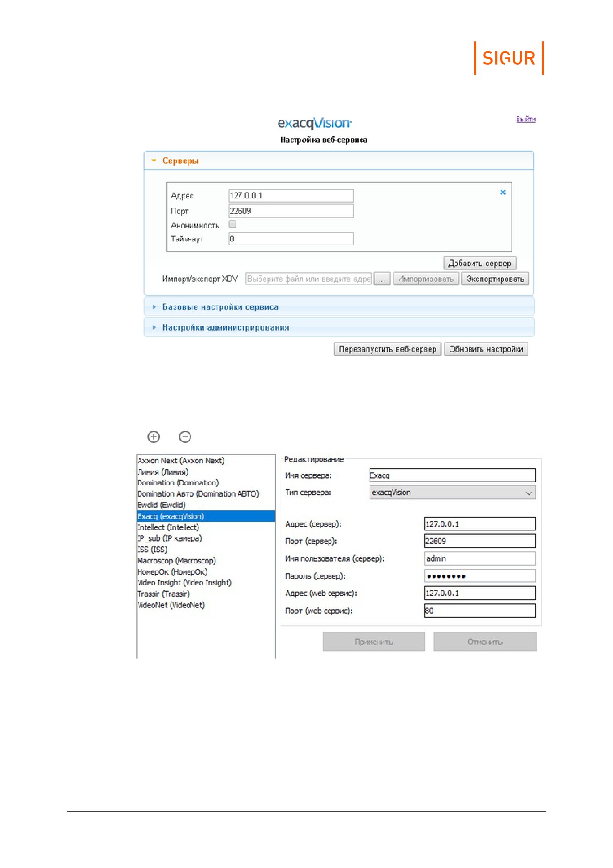
Task: Focus the Адрес (сервер) field
Action: [480, 524]
